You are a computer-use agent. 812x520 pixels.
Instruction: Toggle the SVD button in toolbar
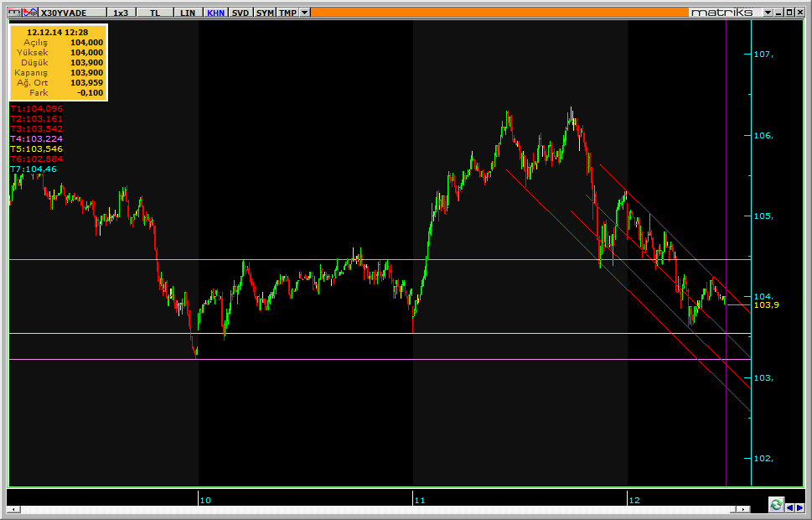(x=240, y=13)
